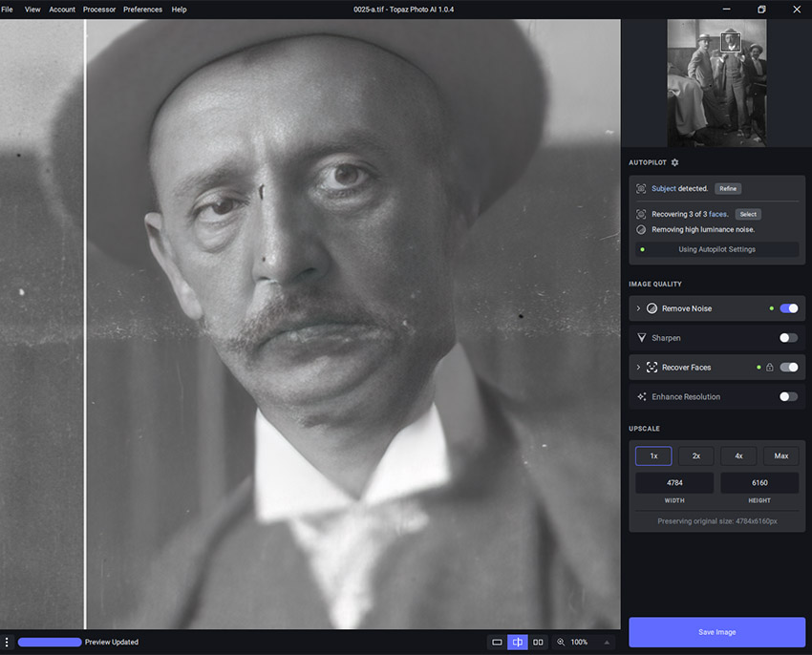Expand the Recover Faces options
Screen dimensions: 812x655
point(638,368)
